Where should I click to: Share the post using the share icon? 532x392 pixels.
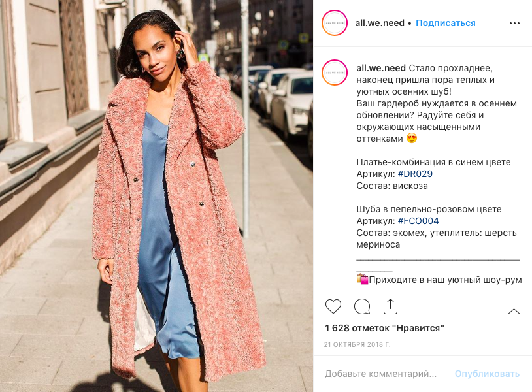390,306
